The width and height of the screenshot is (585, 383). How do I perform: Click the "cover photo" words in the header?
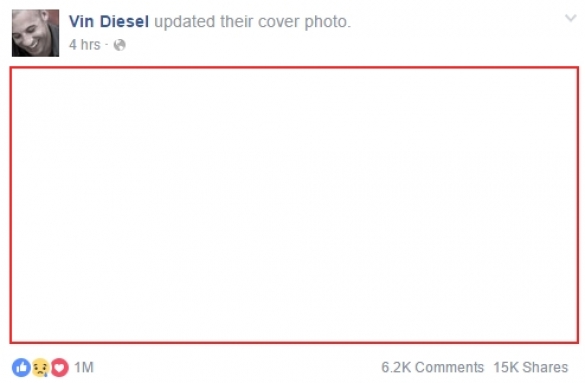pyautogui.click(x=304, y=22)
